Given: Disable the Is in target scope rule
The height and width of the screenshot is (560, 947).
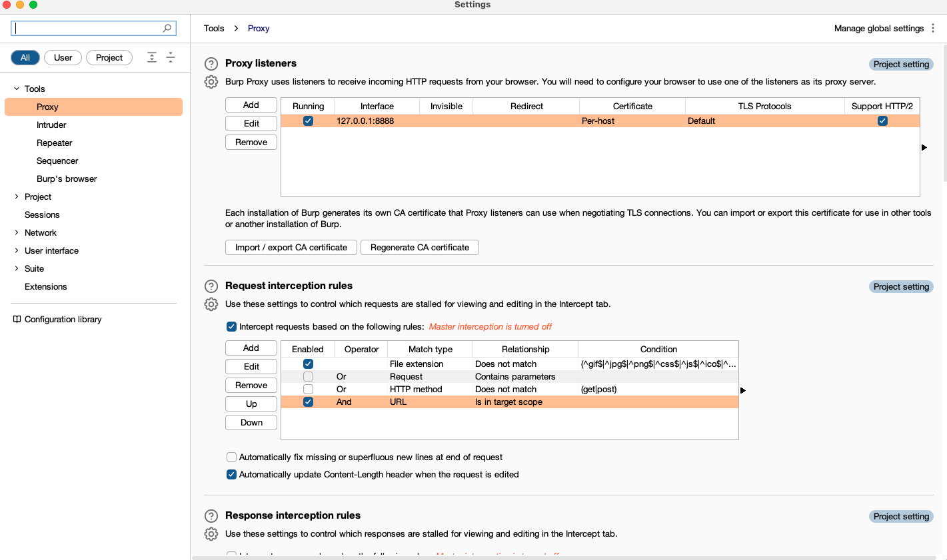Looking at the screenshot, I should coord(308,402).
